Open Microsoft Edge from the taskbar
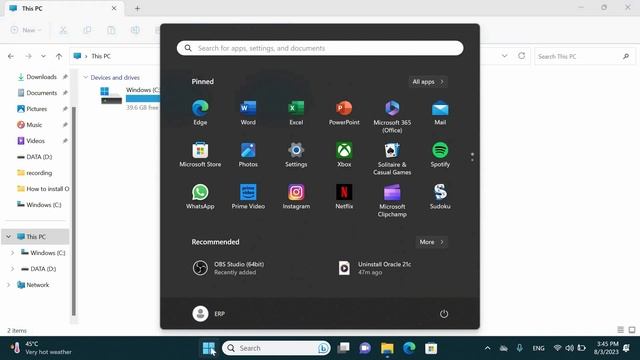The width and height of the screenshot is (640, 360). [x=409, y=348]
